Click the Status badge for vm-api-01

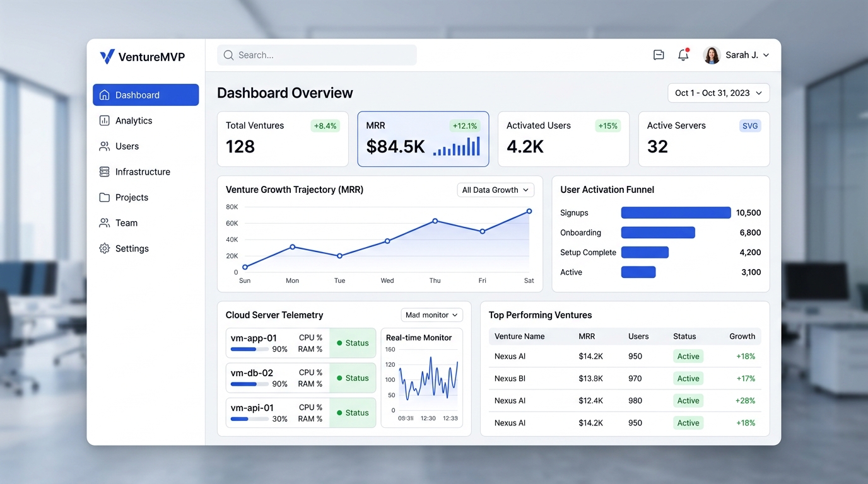353,413
